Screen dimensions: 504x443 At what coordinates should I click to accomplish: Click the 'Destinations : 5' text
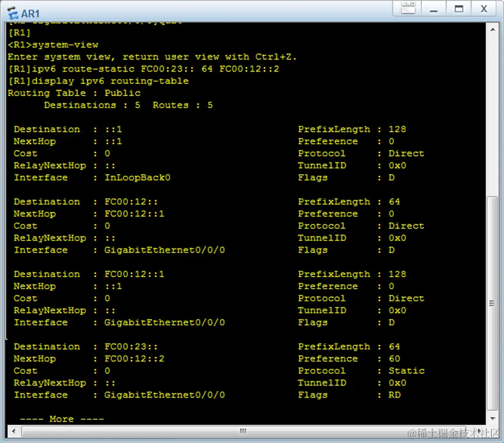pyautogui.click(x=92, y=105)
